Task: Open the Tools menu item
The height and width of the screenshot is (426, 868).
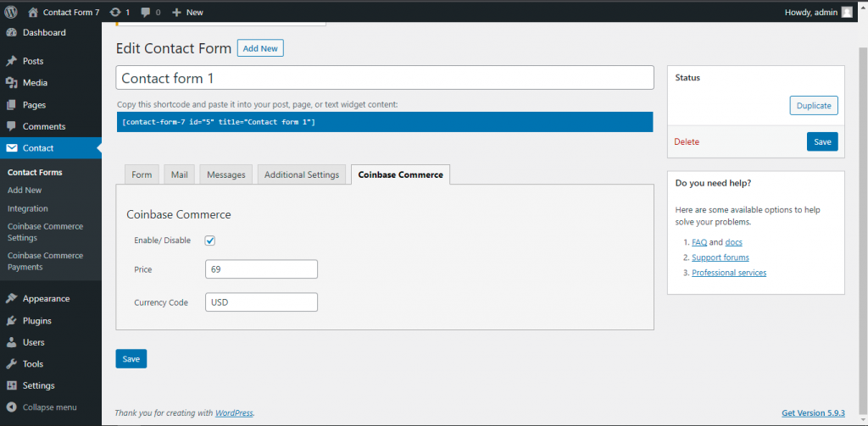Action: (x=32, y=364)
